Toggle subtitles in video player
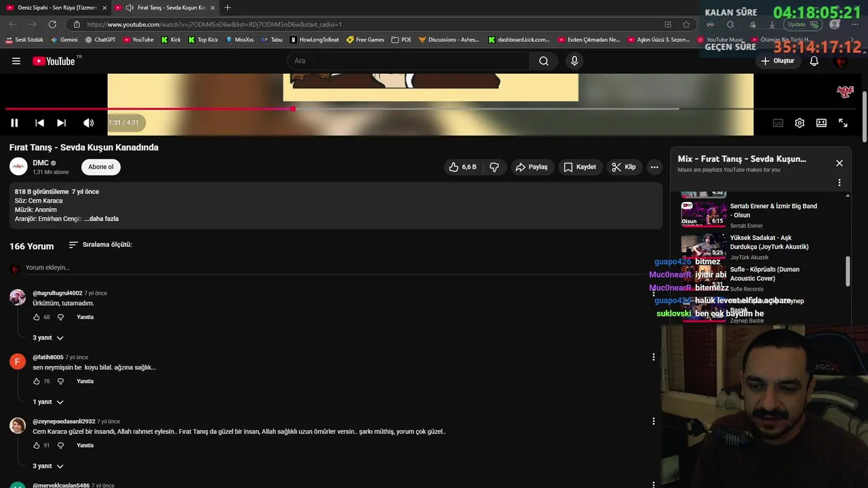Viewport: 868px width, 488px height. 778,123
